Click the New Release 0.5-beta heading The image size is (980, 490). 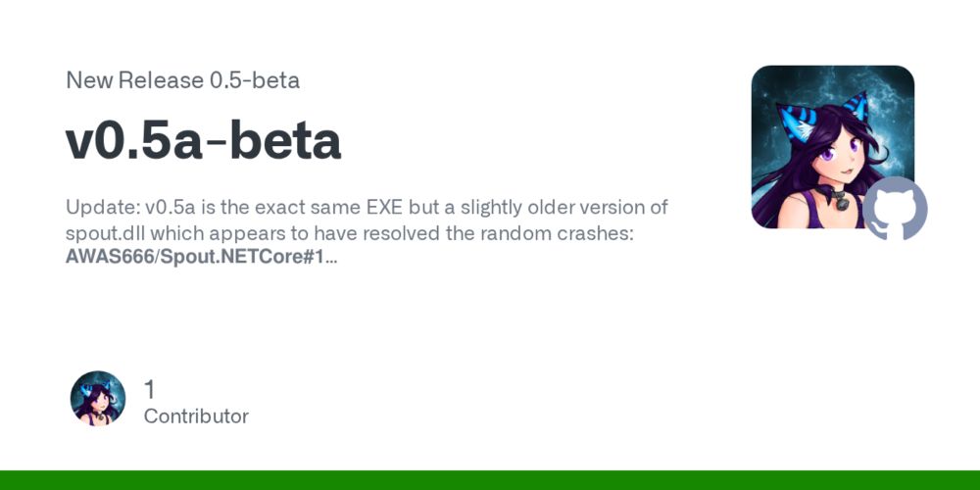(182, 80)
